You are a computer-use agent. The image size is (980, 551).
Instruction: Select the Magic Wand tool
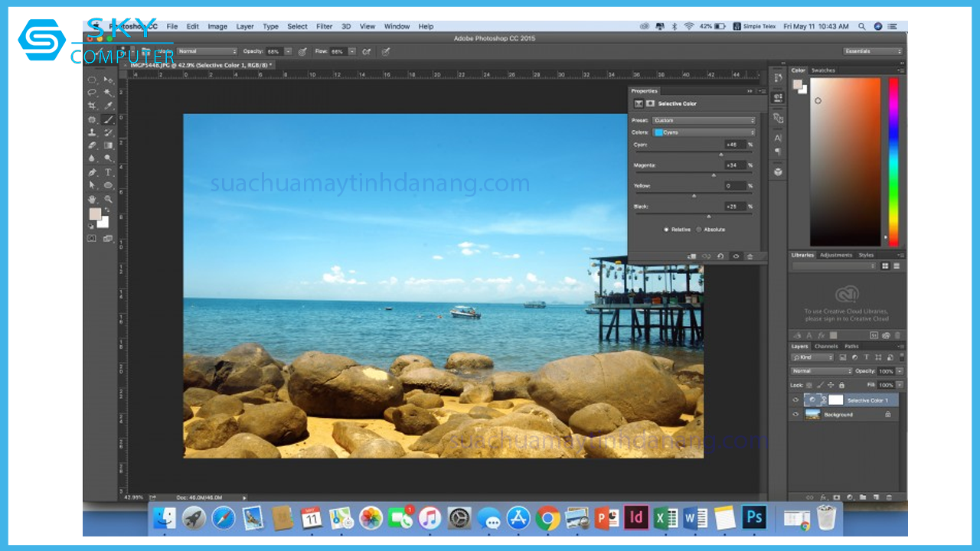point(108,93)
